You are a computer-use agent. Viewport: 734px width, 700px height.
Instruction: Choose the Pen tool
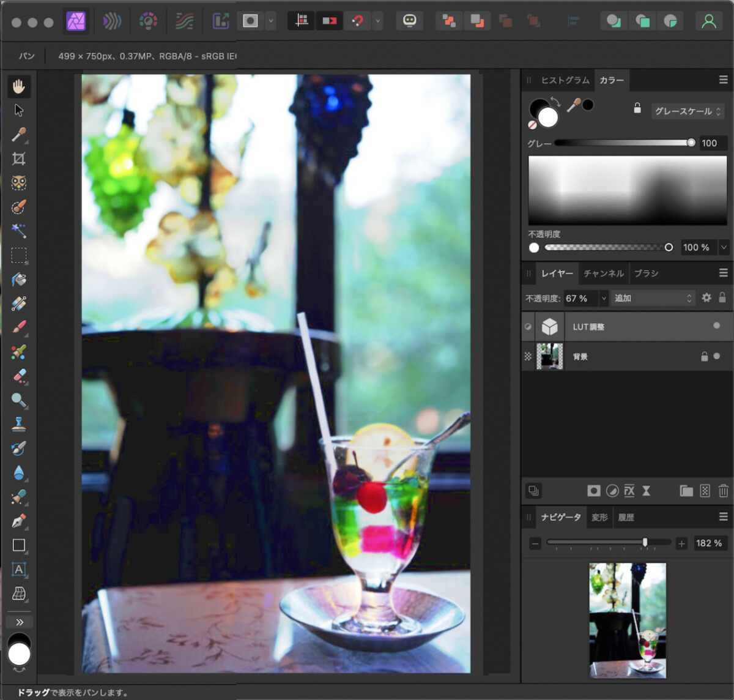tap(19, 521)
